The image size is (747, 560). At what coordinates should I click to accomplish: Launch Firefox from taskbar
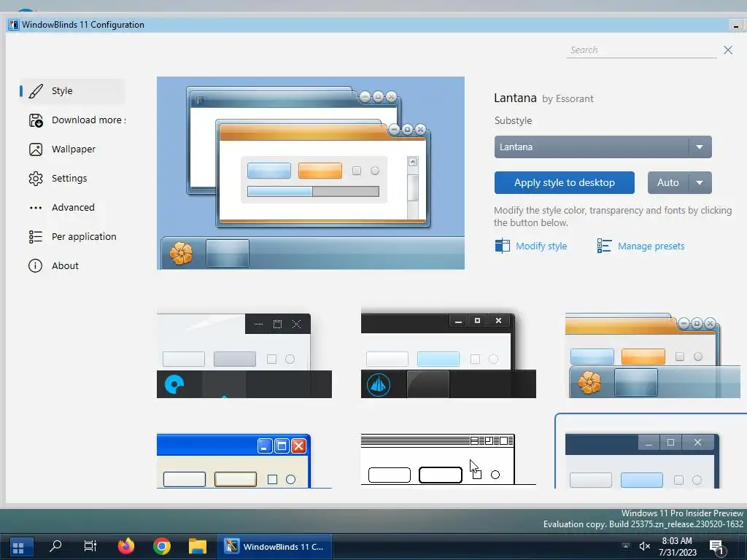click(126, 546)
